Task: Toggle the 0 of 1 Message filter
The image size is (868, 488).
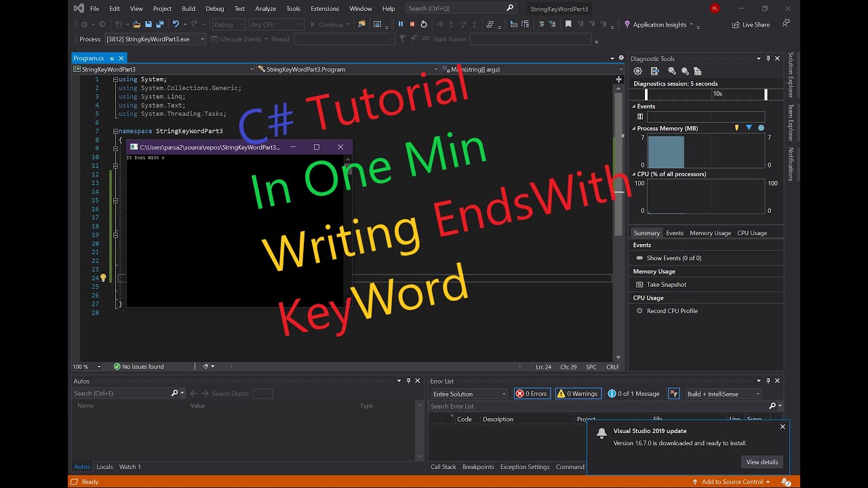Action: pyautogui.click(x=634, y=394)
